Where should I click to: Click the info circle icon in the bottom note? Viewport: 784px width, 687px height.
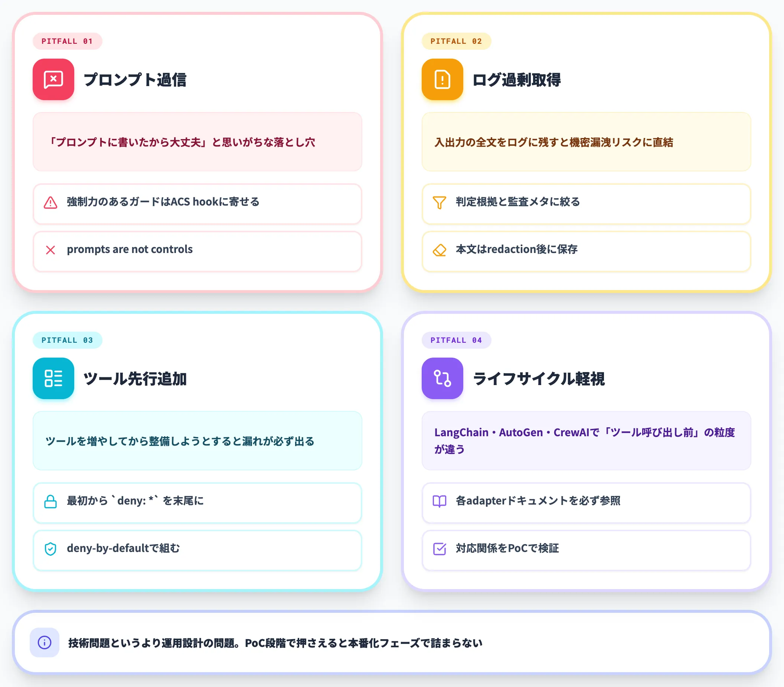click(x=45, y=642)
